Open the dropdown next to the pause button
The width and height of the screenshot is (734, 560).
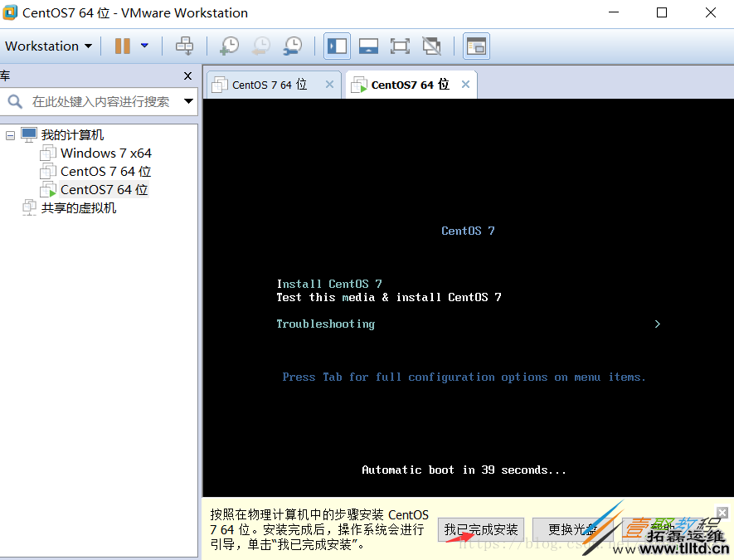[x=142, y=46]
